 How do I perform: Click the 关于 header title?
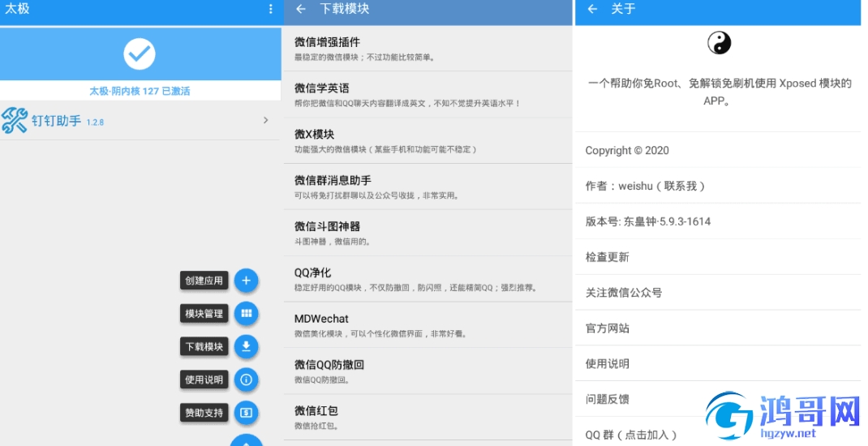pyautogui.click(x=623, y=9)
